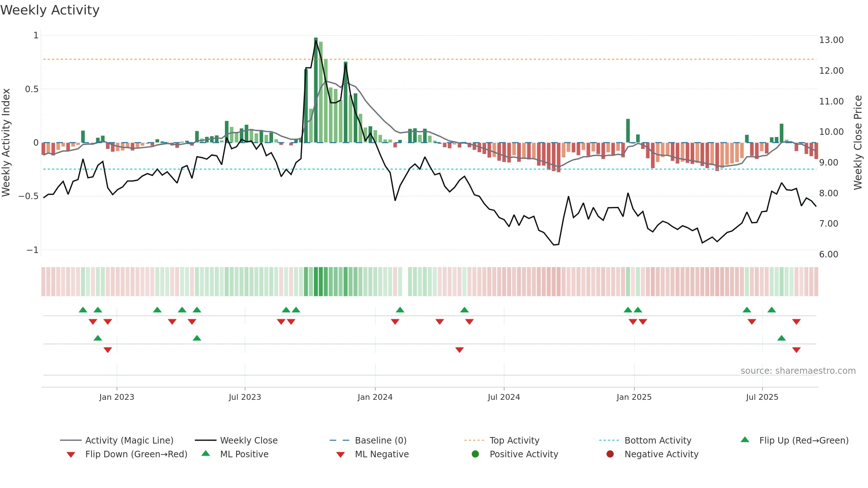Click the ML Positive marker just after Jul 2025
868x488 pixels.
point(782,338)
